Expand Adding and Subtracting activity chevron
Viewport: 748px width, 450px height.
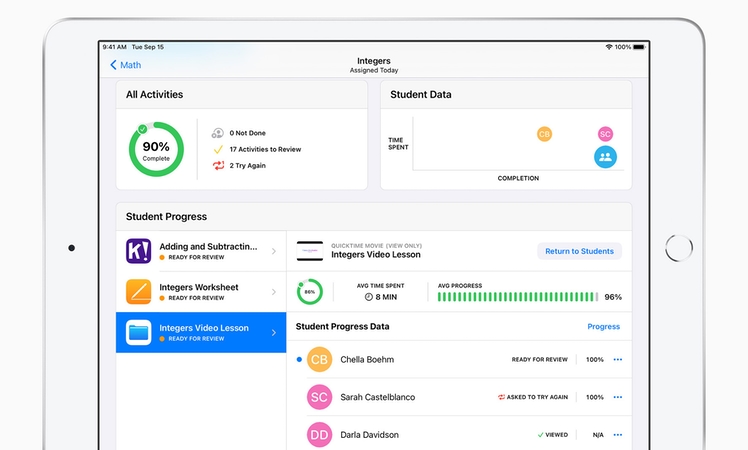pyautogui.click(x=274, y=251)
